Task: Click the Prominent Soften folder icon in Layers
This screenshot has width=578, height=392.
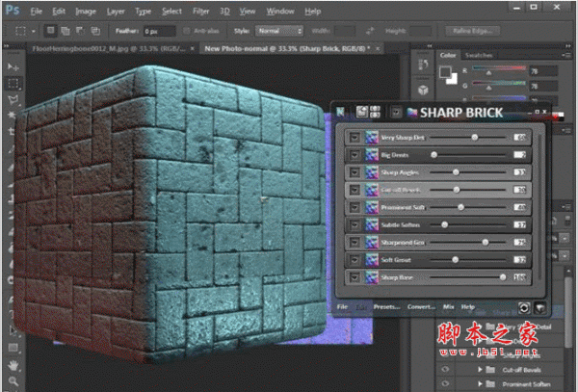Action: [490, 384]
